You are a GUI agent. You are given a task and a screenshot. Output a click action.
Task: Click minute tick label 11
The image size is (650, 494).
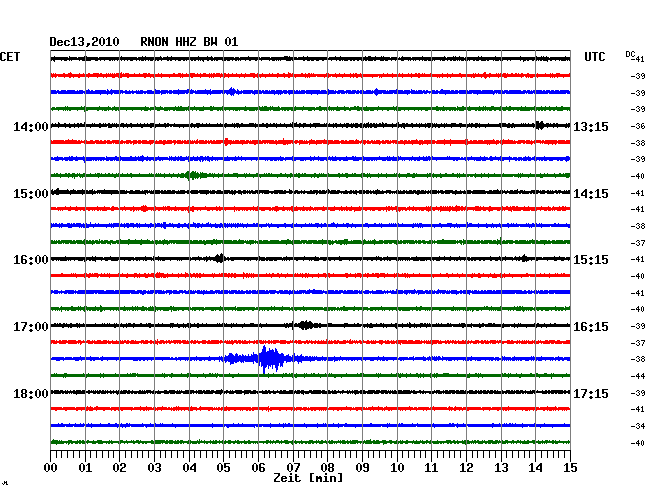coord(431,468)
